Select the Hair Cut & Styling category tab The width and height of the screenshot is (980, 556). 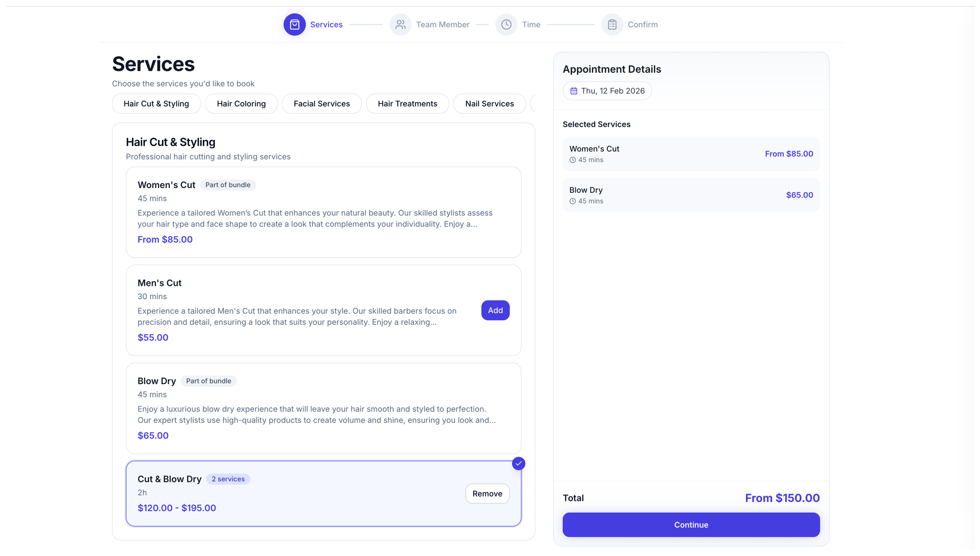pyautogui.click(x=156, y=103)
